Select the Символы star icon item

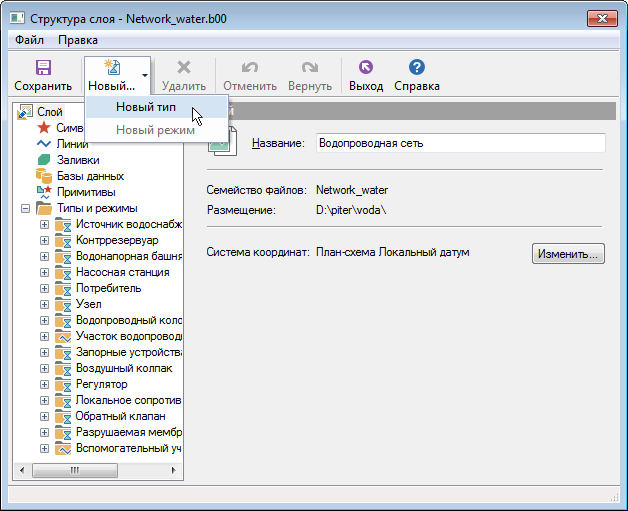point(44,128)
